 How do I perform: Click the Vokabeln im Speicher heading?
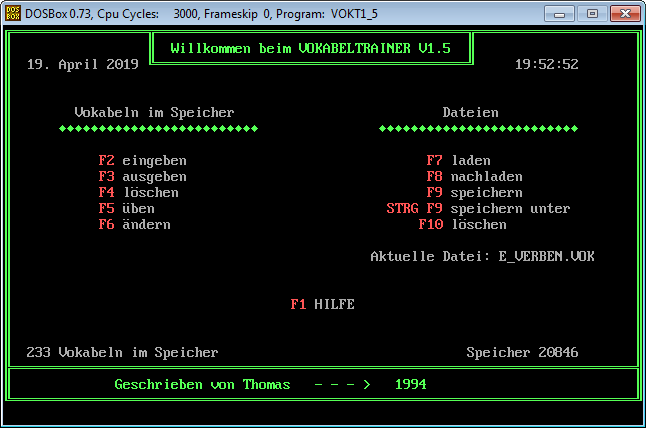154,112
